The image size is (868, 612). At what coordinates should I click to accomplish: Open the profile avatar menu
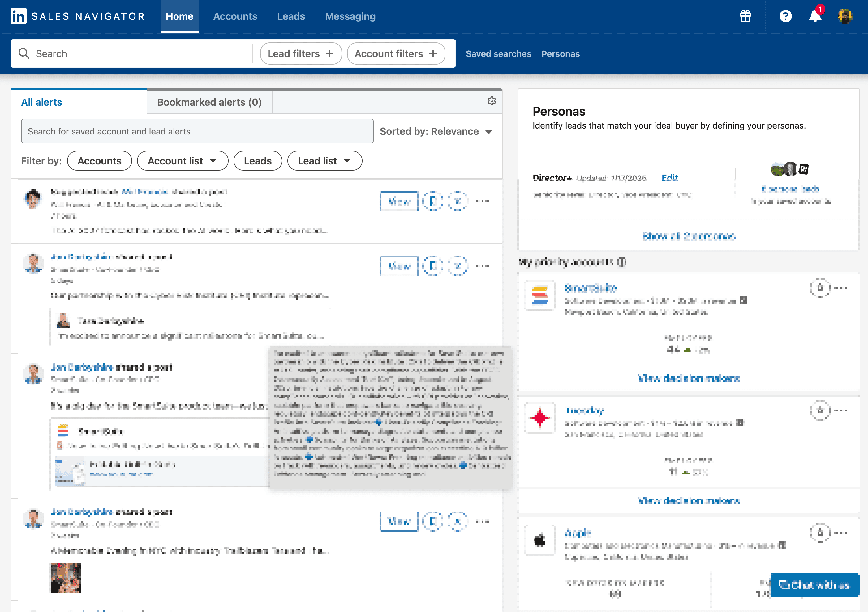(844, 16)
